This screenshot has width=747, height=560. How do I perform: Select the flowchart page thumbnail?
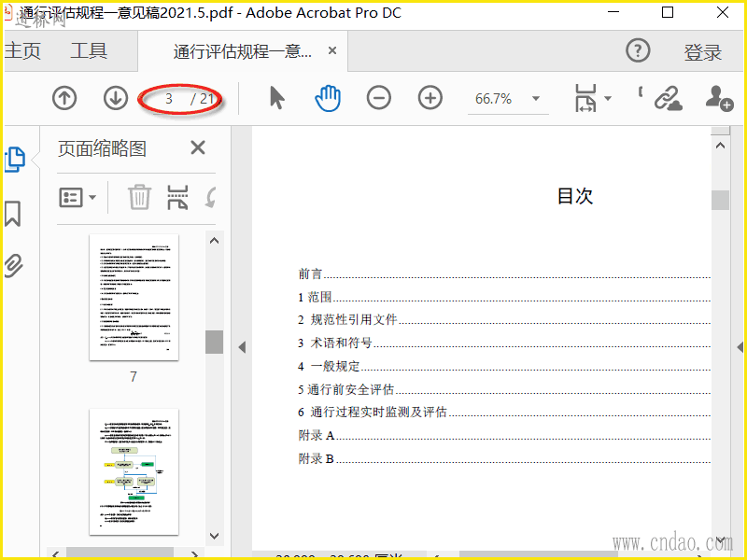[x=134, y=471]
